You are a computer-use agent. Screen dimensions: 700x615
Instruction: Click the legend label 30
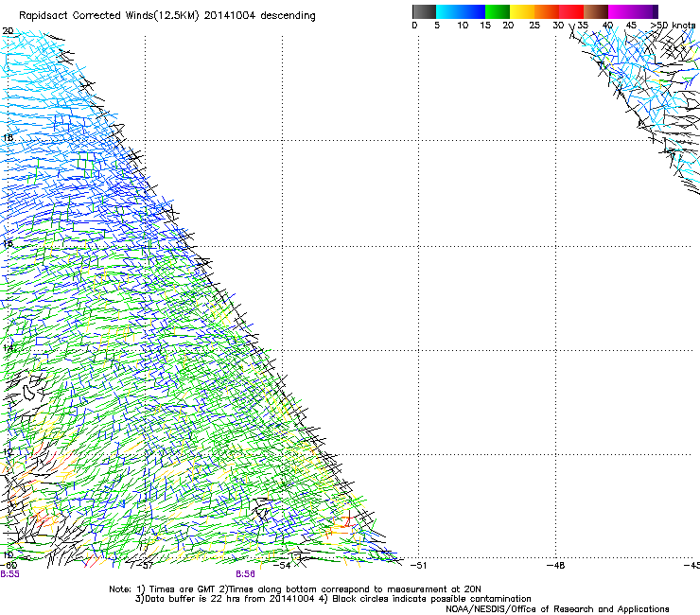pos(558,26)
